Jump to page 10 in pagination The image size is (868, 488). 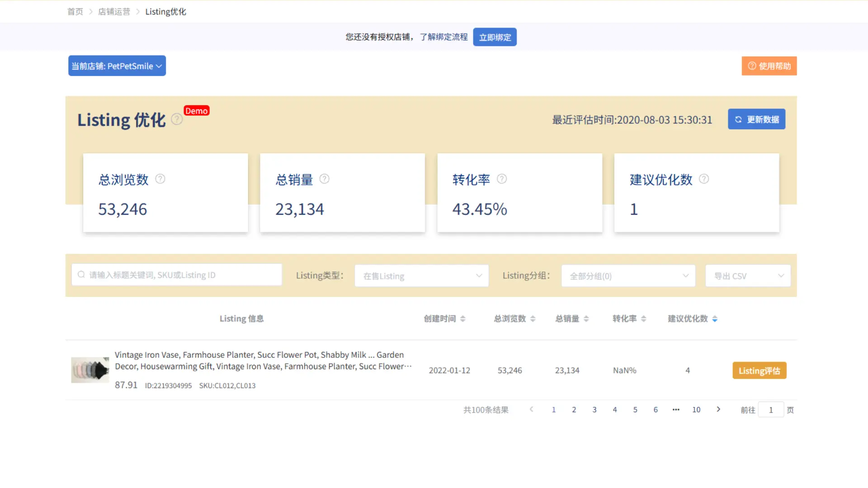pyautogui.click(x=696, y=409)
